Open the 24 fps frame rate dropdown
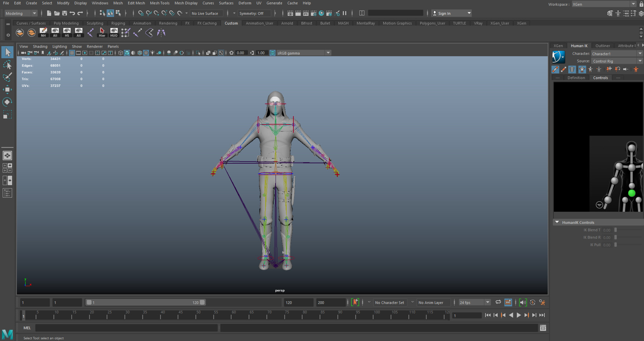This screenshot has height=341, width=644. [x=474, y=302]
